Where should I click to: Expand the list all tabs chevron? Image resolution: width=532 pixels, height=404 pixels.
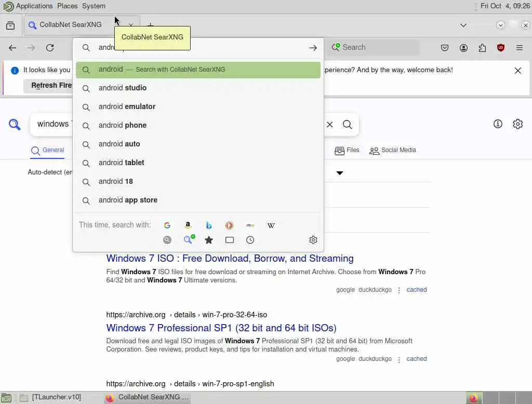tap(463, 25)
